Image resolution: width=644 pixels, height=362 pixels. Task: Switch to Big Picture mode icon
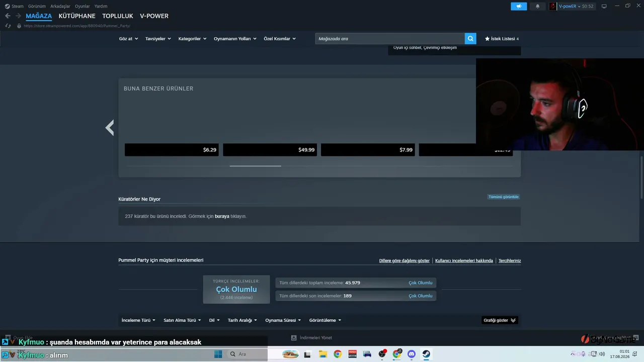(604, 6)
